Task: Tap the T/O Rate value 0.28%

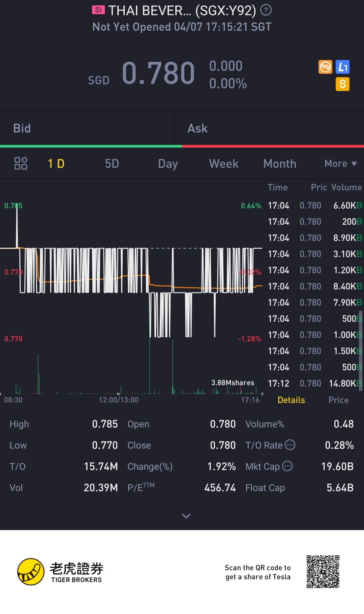Action: coord(339,445)
